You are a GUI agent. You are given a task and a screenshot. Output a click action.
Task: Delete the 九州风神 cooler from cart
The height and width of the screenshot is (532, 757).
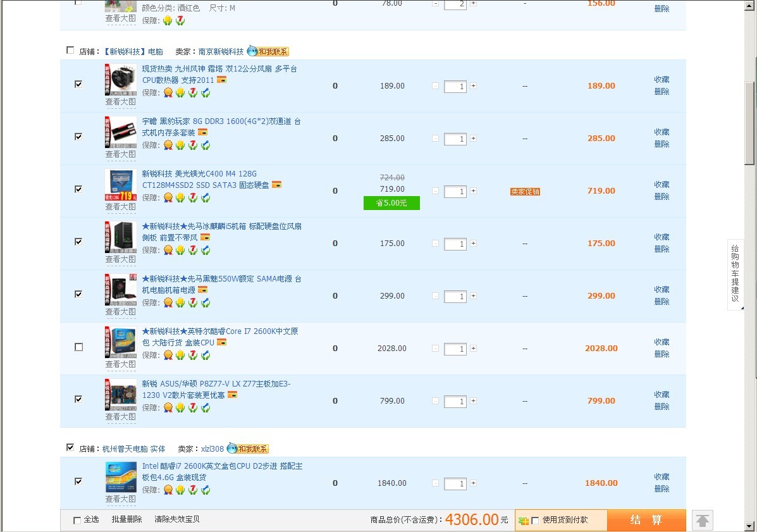662,92
